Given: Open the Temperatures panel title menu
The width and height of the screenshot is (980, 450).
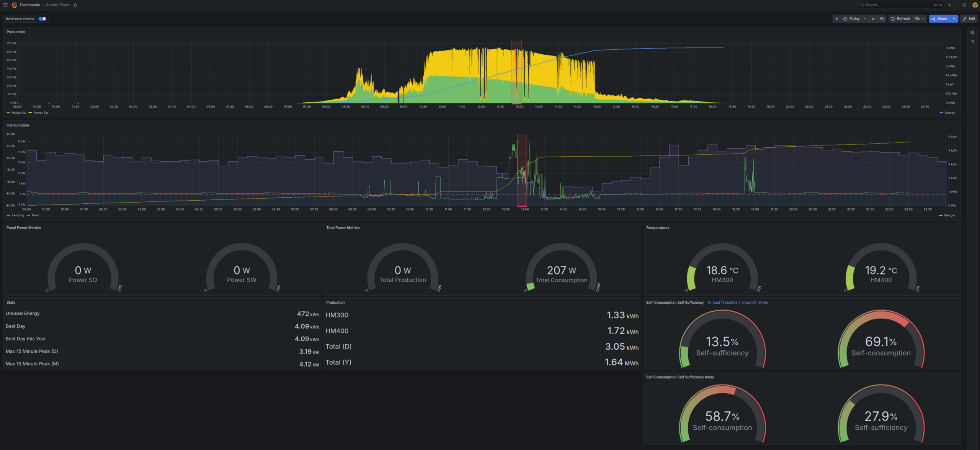Looking at the screenshot, I should [658, 228].
